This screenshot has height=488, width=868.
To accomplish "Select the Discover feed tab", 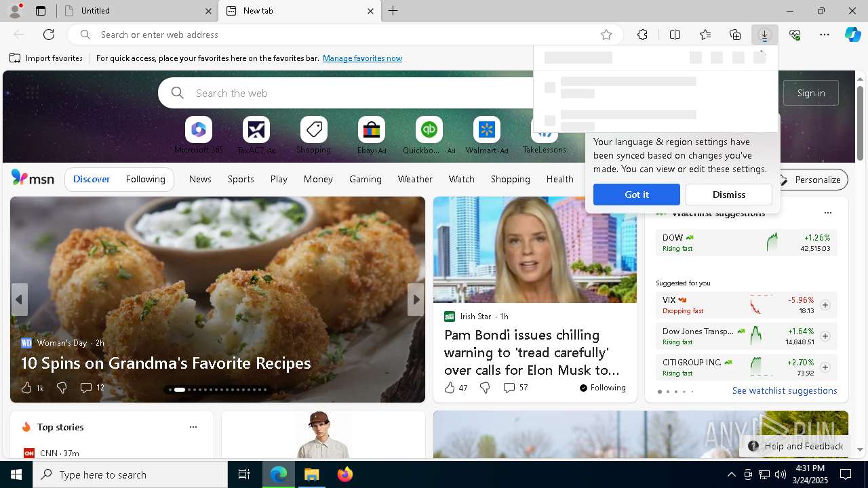I will (92, 179).
